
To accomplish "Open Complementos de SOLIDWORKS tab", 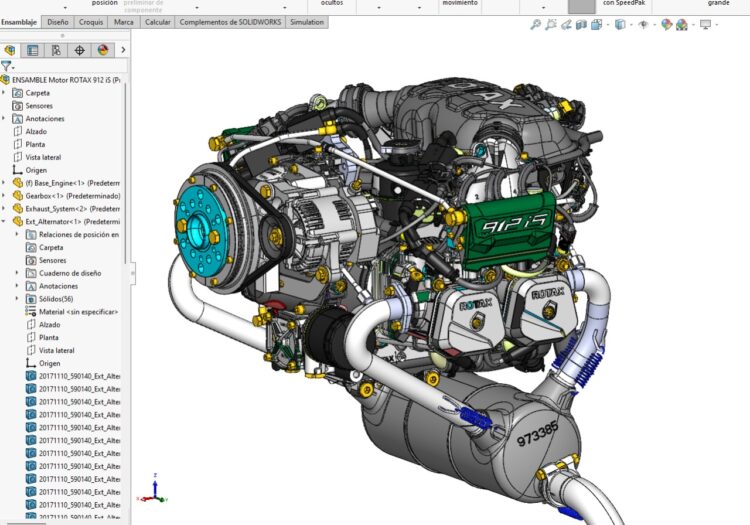I will (x=230, y=22).
